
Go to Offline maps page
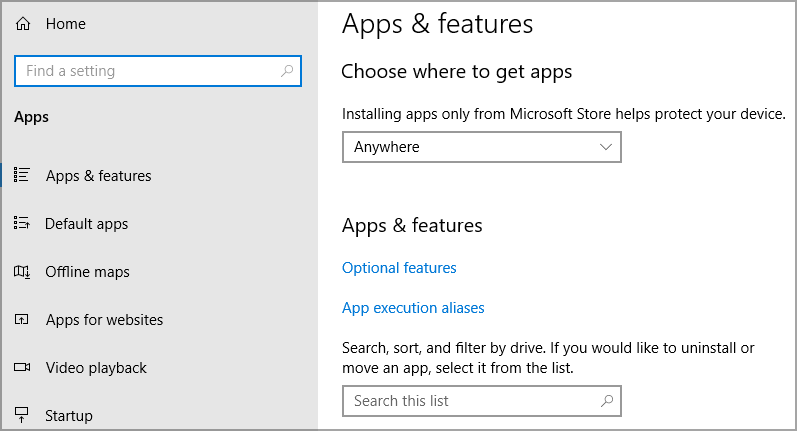pos(87,272)
